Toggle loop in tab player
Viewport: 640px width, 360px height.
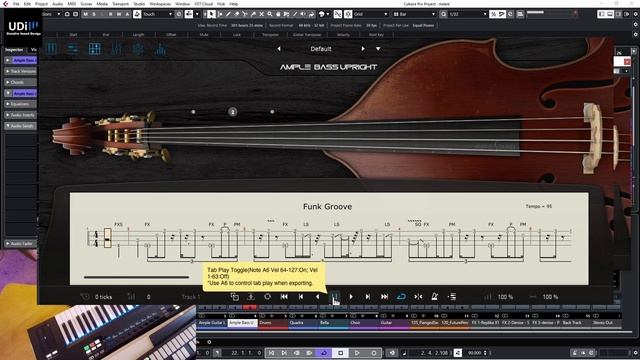401,297
